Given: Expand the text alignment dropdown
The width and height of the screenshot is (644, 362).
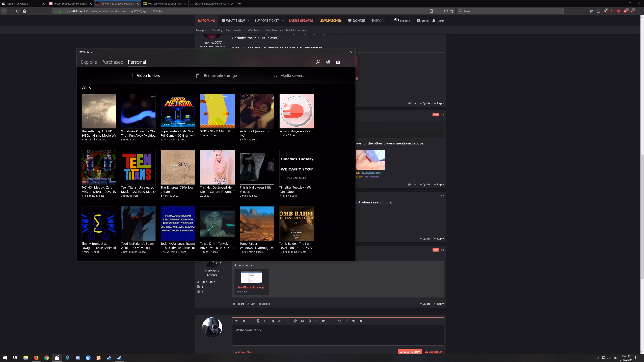Looking at the screenshot, I should (324, 321).
